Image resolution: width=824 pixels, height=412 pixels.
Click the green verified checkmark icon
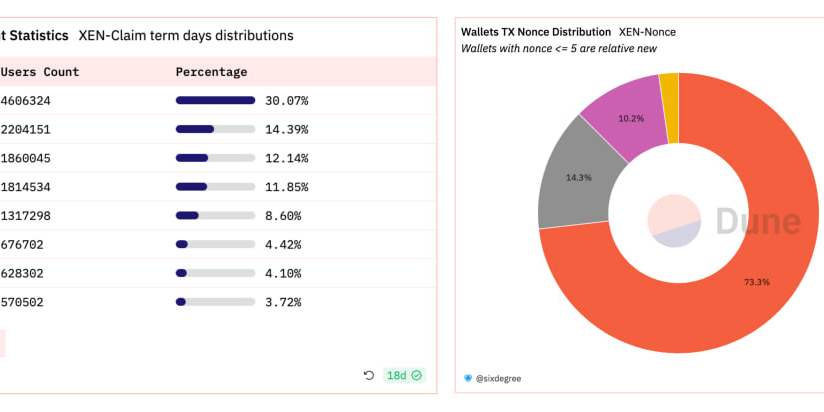417,375
